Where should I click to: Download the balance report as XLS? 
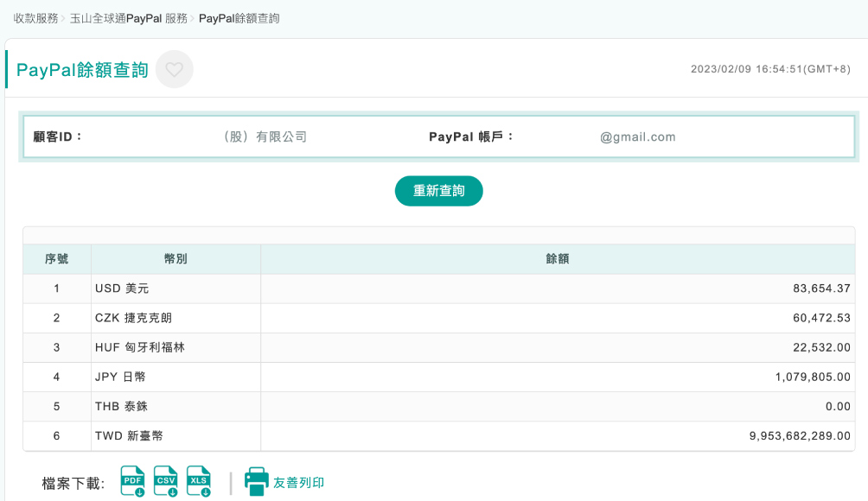coord(199,481)
